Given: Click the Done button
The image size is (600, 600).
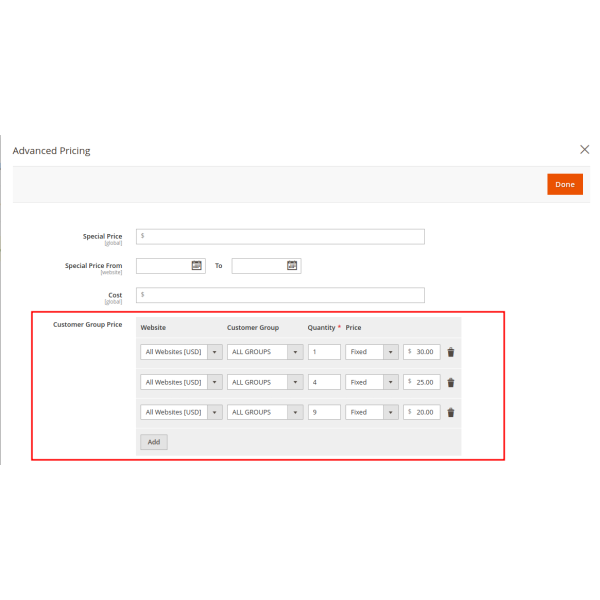Looking at the screenshot, I should [x=565, y=184].
